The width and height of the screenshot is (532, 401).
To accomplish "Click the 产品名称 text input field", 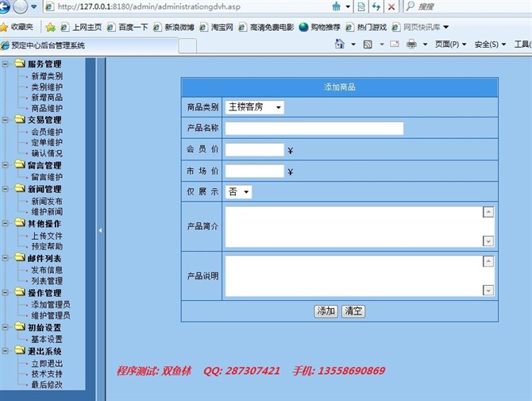I will coord(314,128).
